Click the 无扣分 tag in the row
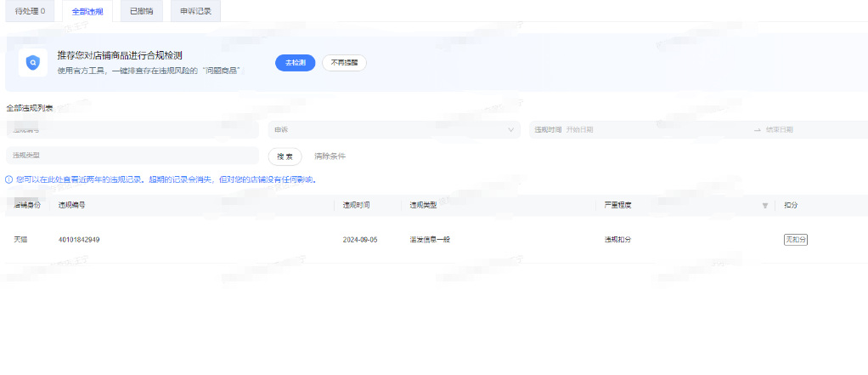The height and width of the screenshot is (375, 868). pos(795,240)
